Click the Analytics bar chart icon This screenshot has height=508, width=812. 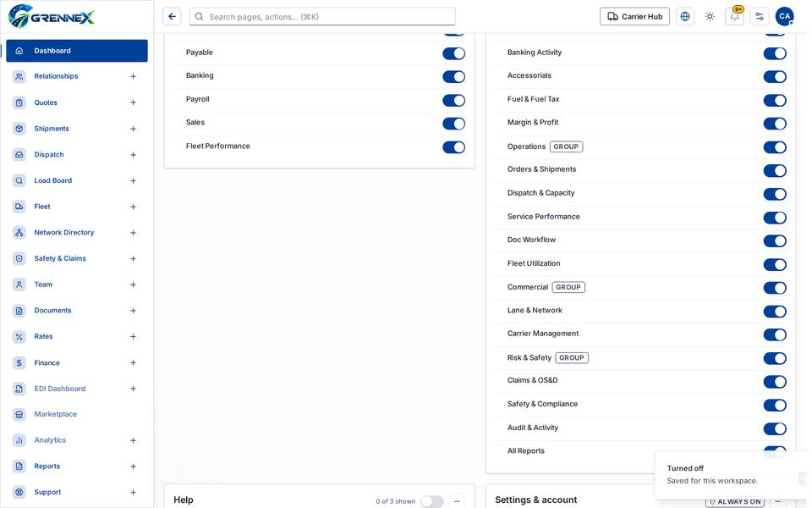tap(19, 440)
